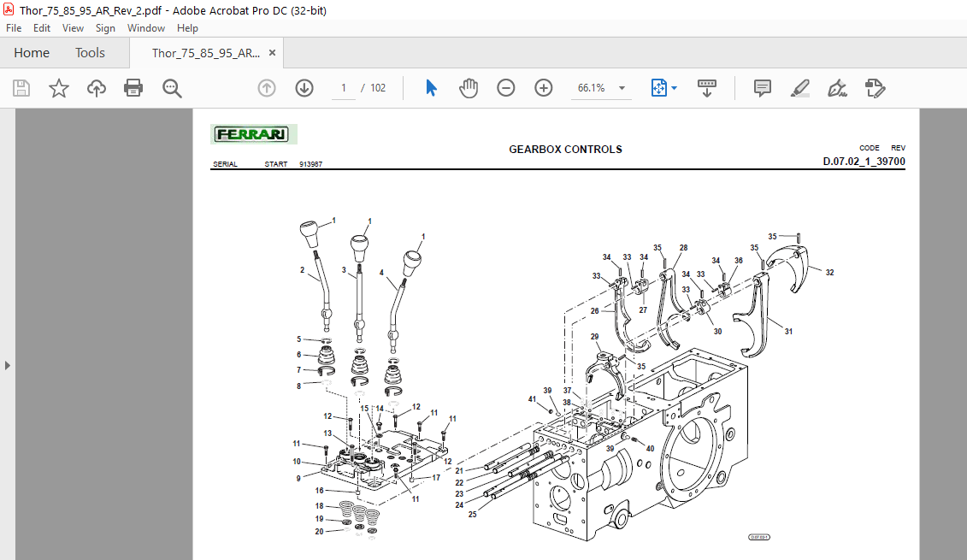Open fit page options dropdown arrow
Image resolution: width=967 pixels, height=560 pixels.
674,88
